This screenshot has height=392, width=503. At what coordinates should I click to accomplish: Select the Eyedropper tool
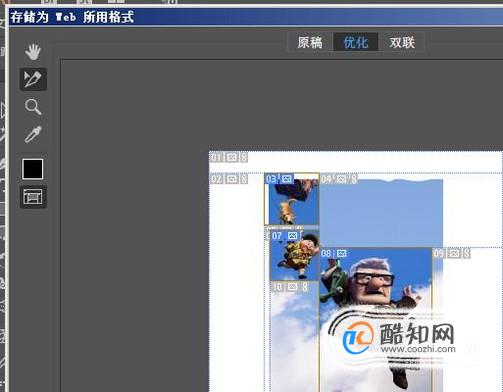tap(33, 134)
